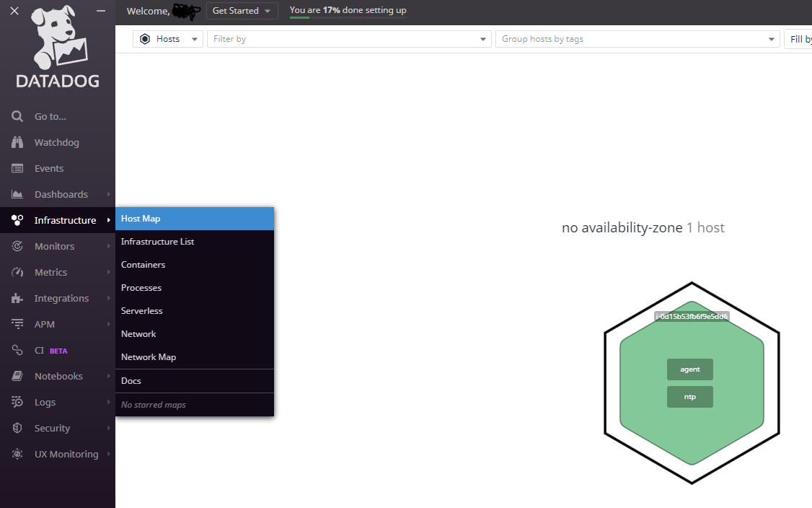The width and height of the screenshot is (812, 508).
Task: Click the UX Monitoring icon
Action: coord(17,454)
